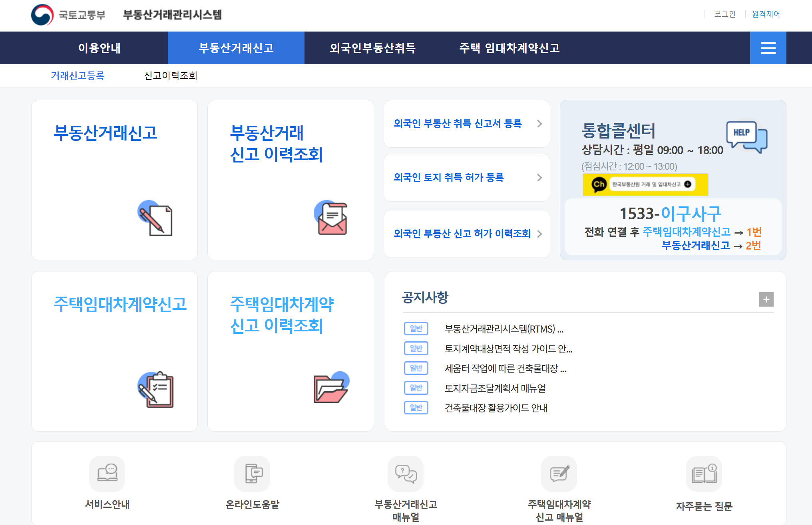
Task: Click the pencil-and-paper icon under 부동산거래신고
Action: pyautogui.click(x=156, y=218)
